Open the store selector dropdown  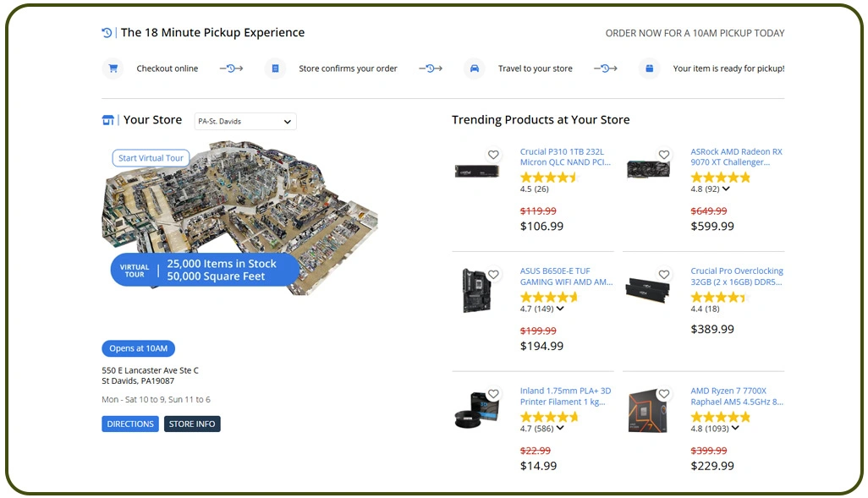click(244, 121)
